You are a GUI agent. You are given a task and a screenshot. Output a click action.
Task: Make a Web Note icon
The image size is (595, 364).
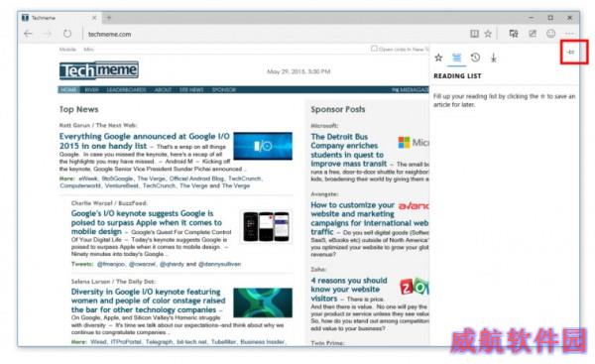[533, 34]
